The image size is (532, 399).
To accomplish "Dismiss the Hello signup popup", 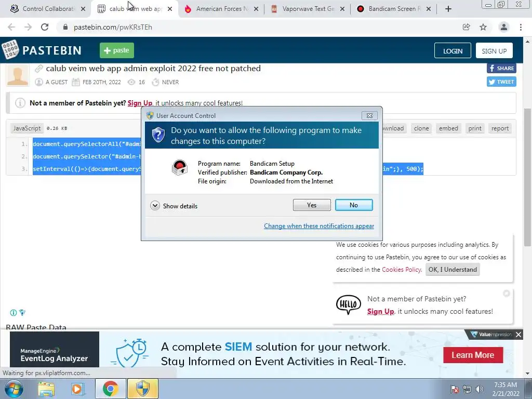I will [506, 294].
